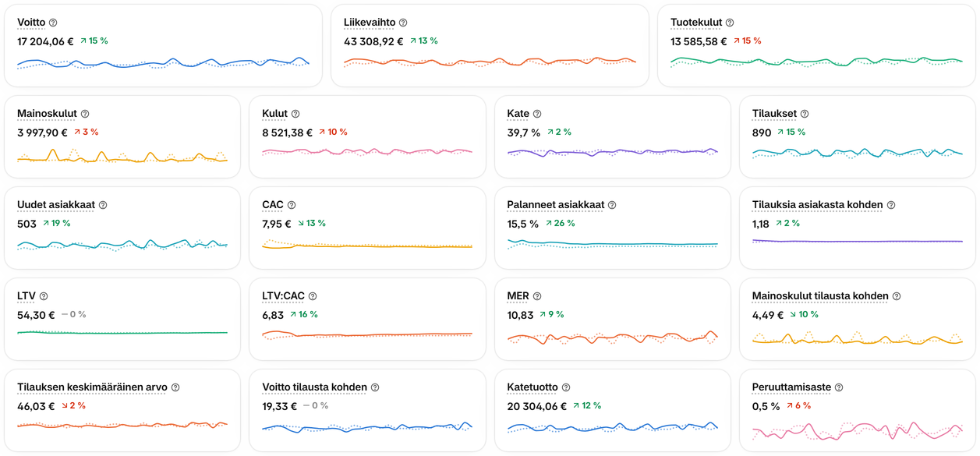Click the Kulut value 8 521,38 €
The height and width of the screenshot is (456, 980).
tap(287, 133)
